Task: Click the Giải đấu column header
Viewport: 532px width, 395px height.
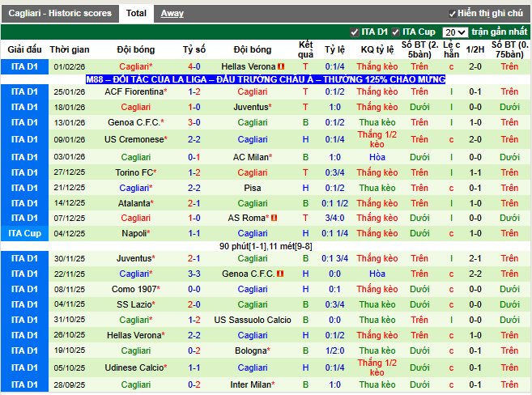Action: tap(24, 49)
